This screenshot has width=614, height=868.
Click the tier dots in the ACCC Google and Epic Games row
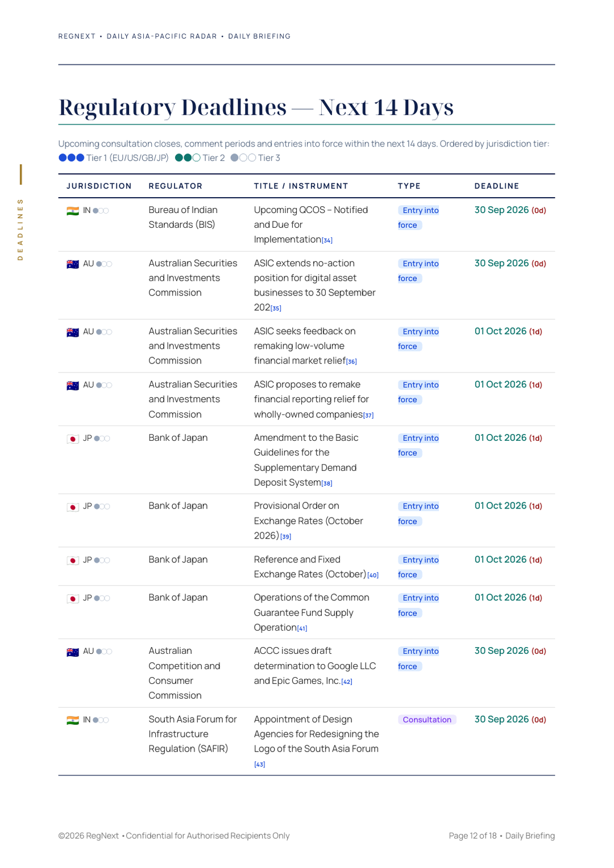coord(104,652)
